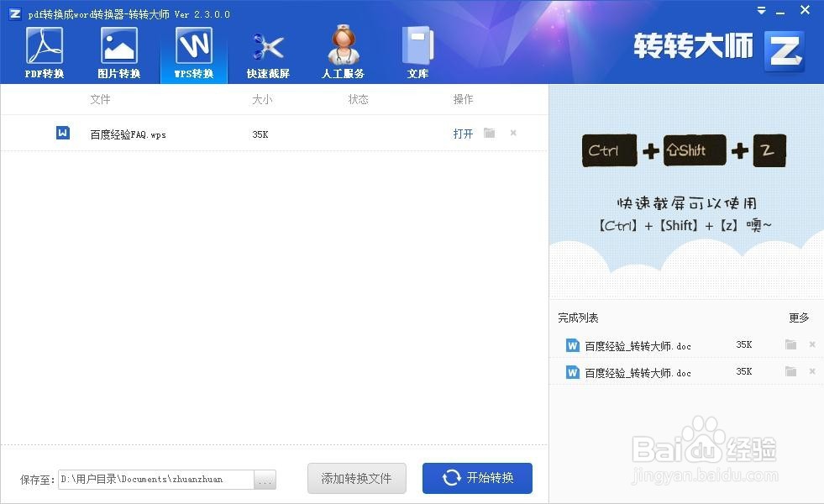Click 更多 to expand the completed list

click(x=798, y=318)
